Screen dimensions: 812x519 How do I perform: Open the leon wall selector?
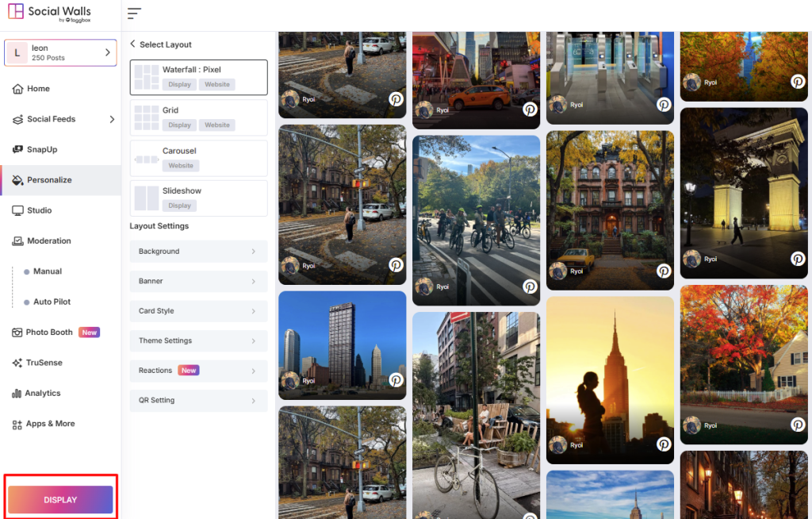click(x=60, y=53)
